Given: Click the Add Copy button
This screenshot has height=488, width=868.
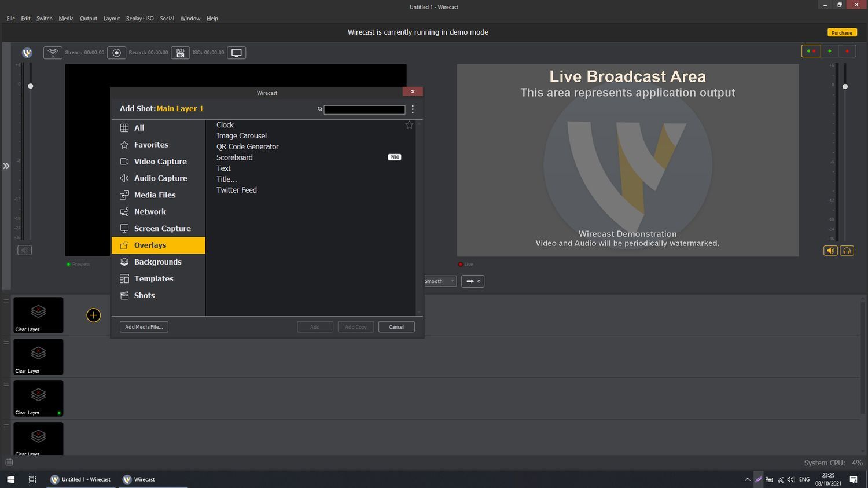Looking at the screenshot, I should 356,327.
